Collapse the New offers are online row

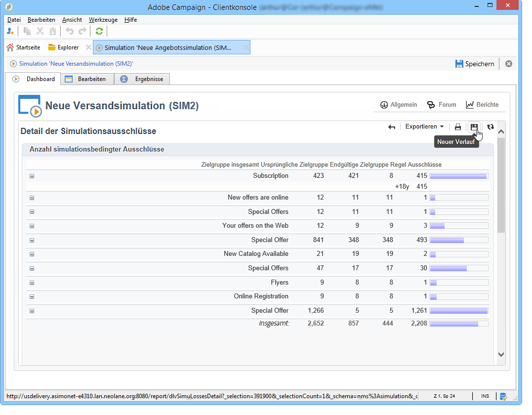coord(32,198)
